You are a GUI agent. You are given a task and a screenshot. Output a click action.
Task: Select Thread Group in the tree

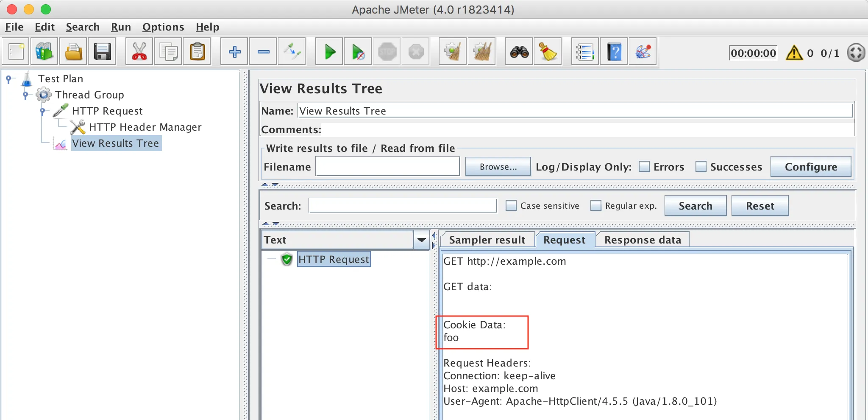[89, 95]
